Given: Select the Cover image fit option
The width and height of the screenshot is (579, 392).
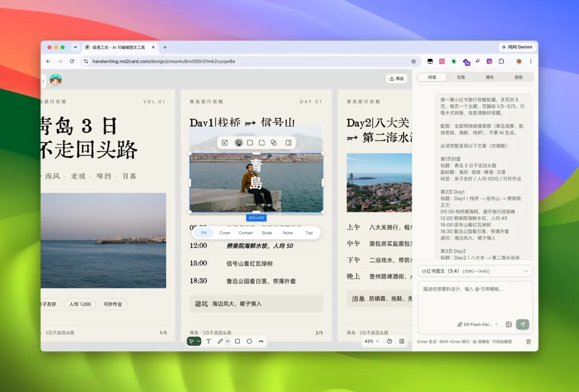Looking at the screenshot, I should pos(225,233).
